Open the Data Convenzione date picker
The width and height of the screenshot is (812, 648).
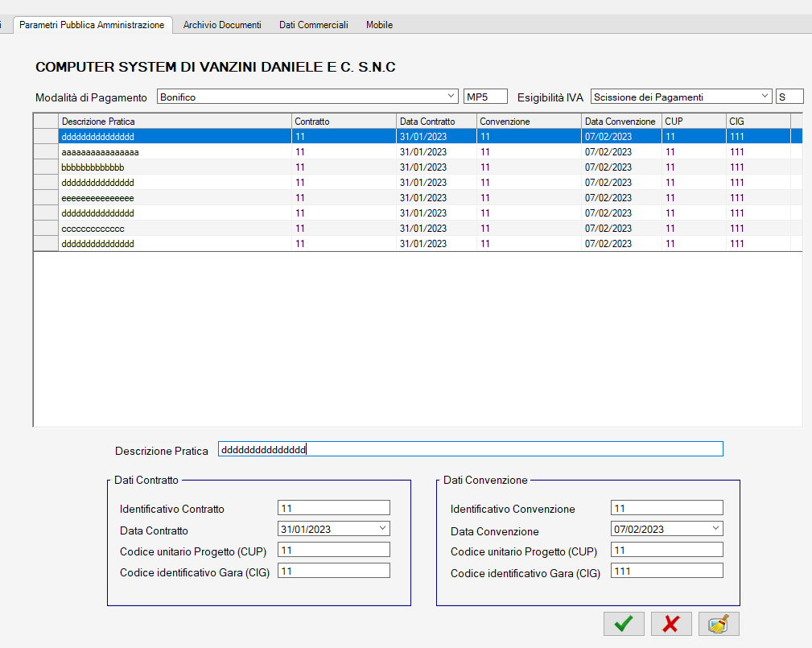click(x=715, y=529)
